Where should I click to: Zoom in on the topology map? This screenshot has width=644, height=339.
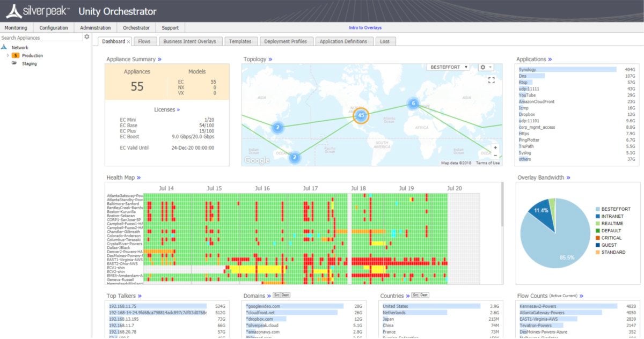495,148
